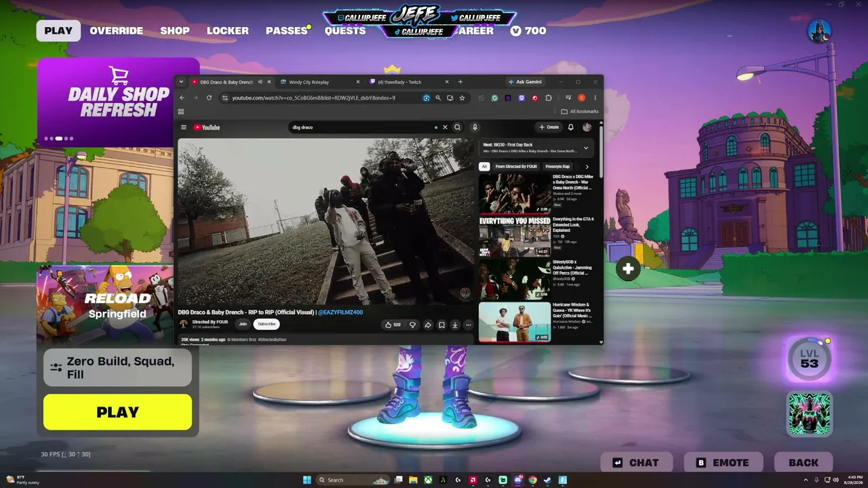Viewport: 868px width, 488px height.
Task: Click the Fortnite BACK button
Action: click(x=804, y=463)
